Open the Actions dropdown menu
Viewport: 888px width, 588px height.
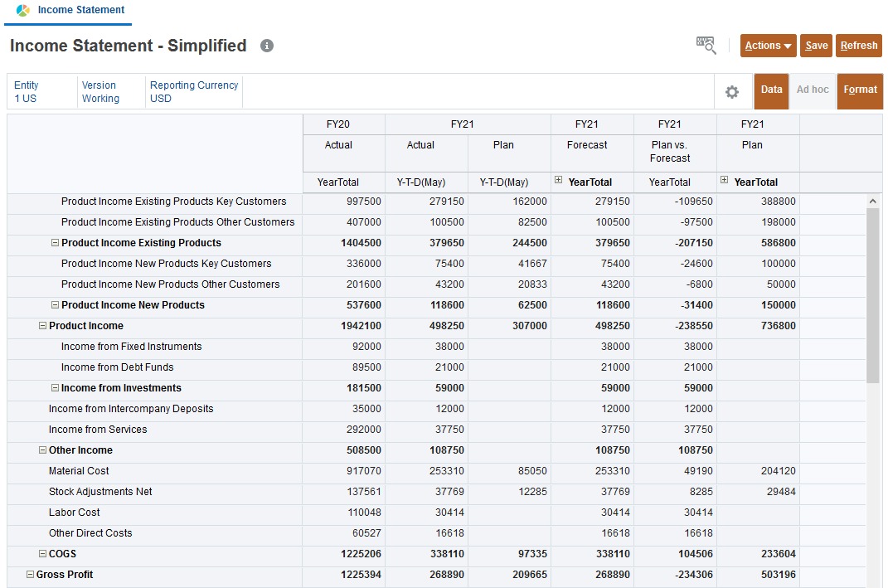(x=768, y=46)
